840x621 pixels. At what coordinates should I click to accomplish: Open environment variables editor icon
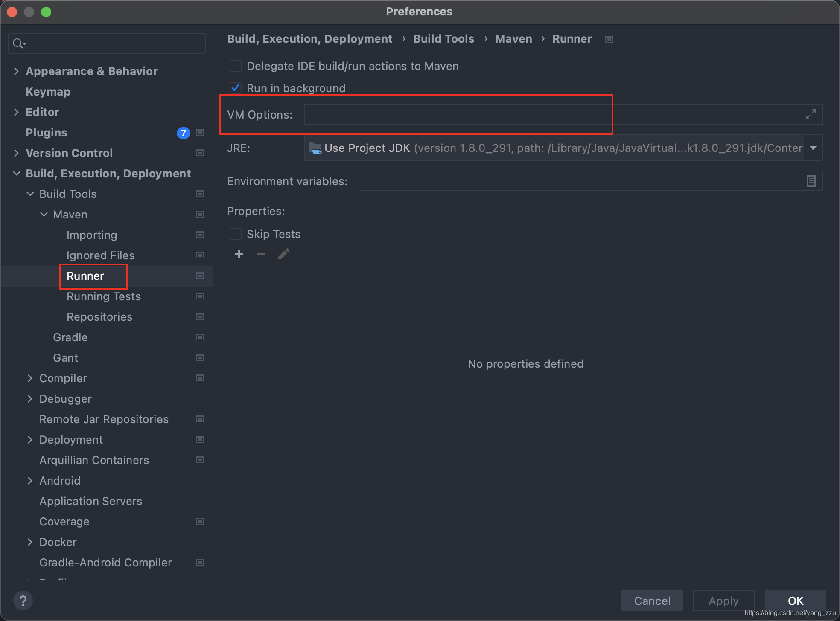[x=811, y=181]
